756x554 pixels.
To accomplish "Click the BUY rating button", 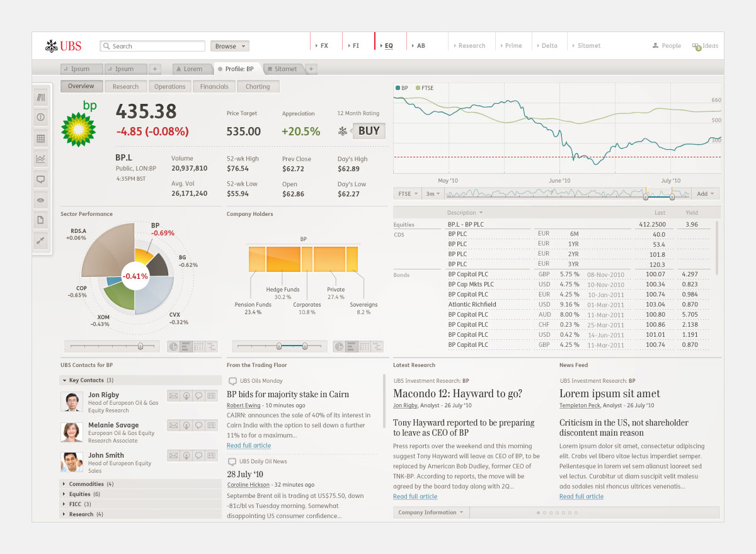I will coord(369,131).
